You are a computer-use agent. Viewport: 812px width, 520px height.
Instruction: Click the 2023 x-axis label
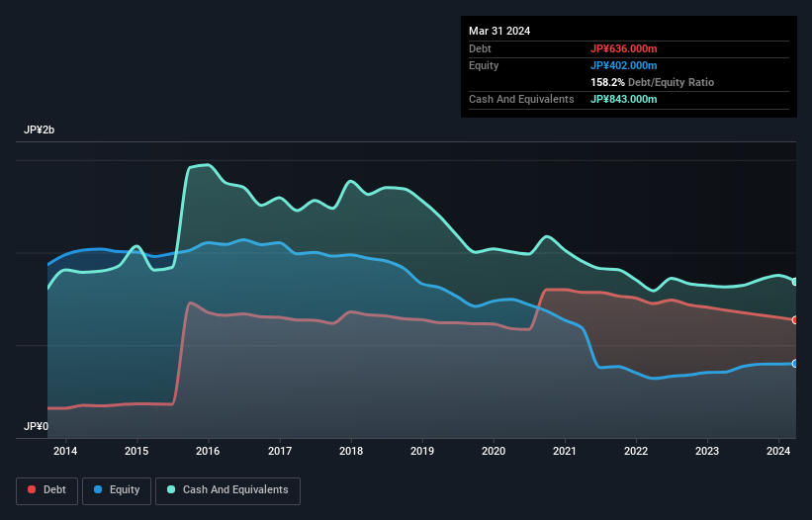pos(707,451)
